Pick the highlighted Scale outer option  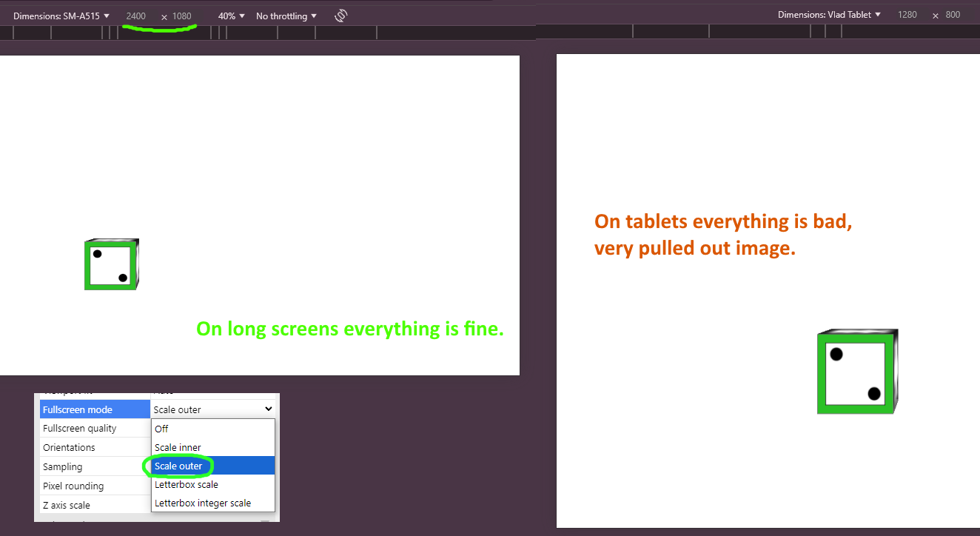pos(178,466)
